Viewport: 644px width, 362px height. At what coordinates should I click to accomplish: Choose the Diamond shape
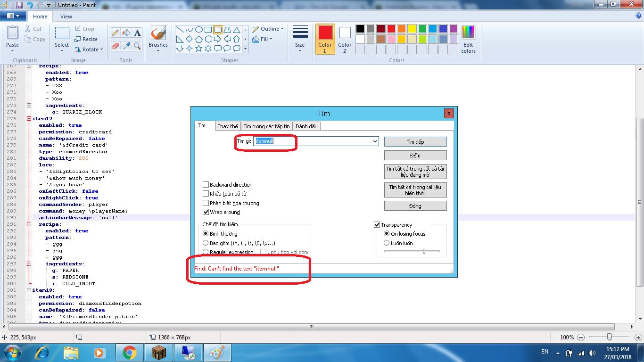(x=190, y=39)
